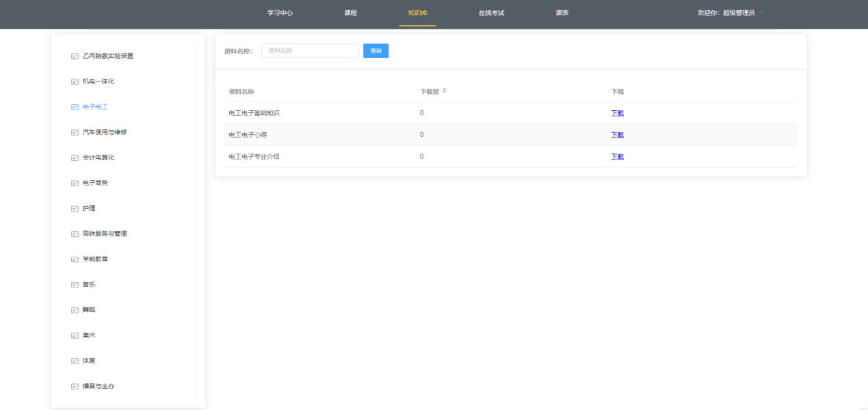The width and height of the screenshot is (868, 410).
Task: Select 电子商务 category in sidebar
Action: 95,183
